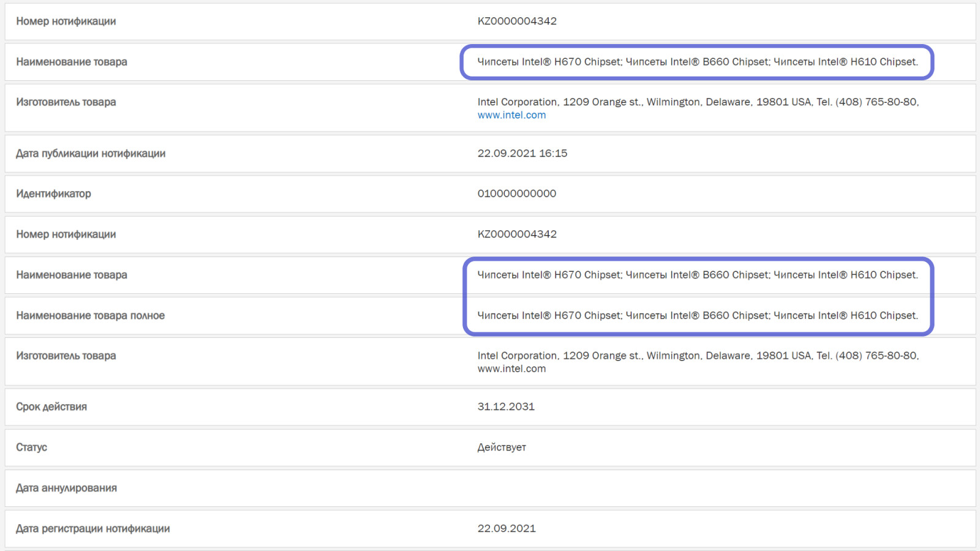The width and height of the screenshot is (980, 551).
Task: Click the 'Идентификатор' row label
Action: pyautogui.click(x=53, y=194)
